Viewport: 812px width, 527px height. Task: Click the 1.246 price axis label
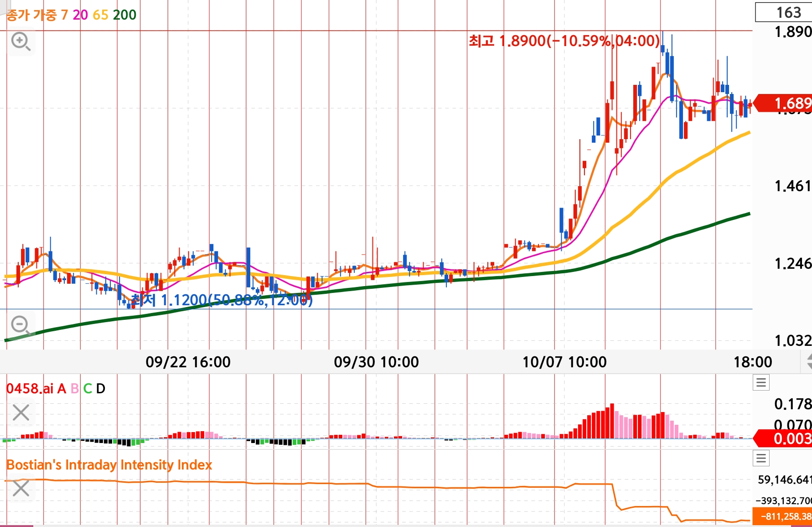(x=793, y=264)
